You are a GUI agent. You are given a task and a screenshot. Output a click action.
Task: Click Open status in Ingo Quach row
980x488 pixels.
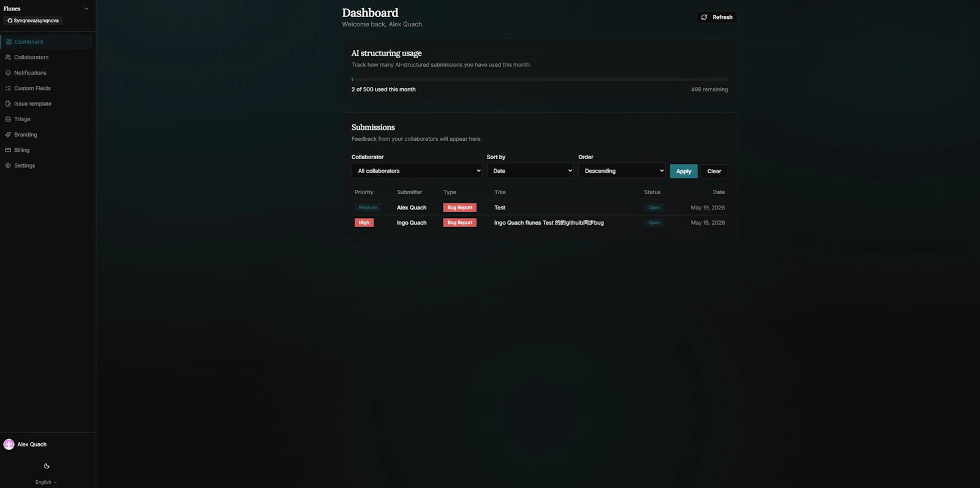[x=654, y=223]
